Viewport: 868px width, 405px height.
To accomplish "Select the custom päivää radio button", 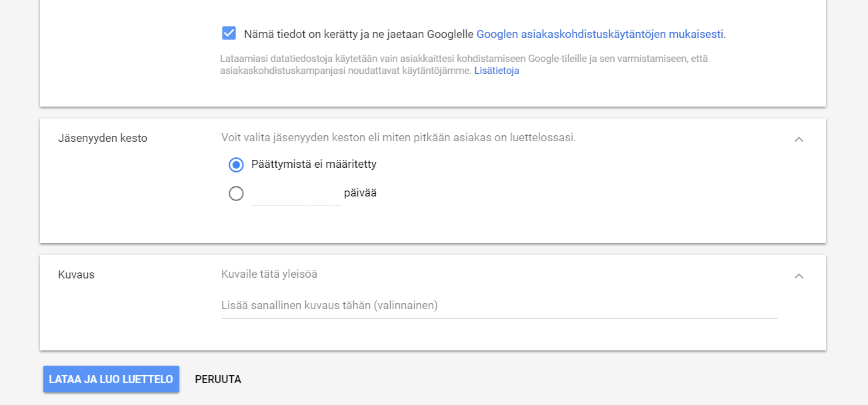I will coord(236,193).
